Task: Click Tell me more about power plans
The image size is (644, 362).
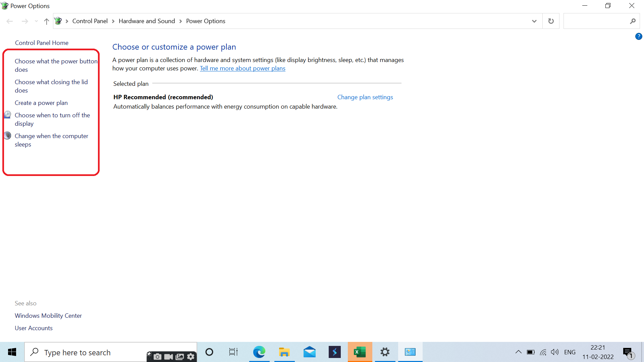Action: pos(243,68)
